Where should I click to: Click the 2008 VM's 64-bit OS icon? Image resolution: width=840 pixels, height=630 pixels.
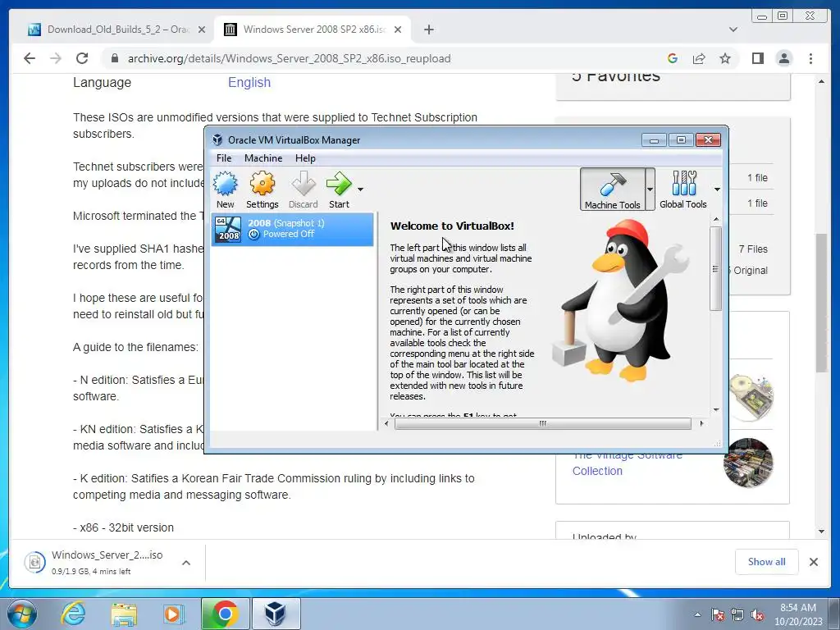pos(228,230)
